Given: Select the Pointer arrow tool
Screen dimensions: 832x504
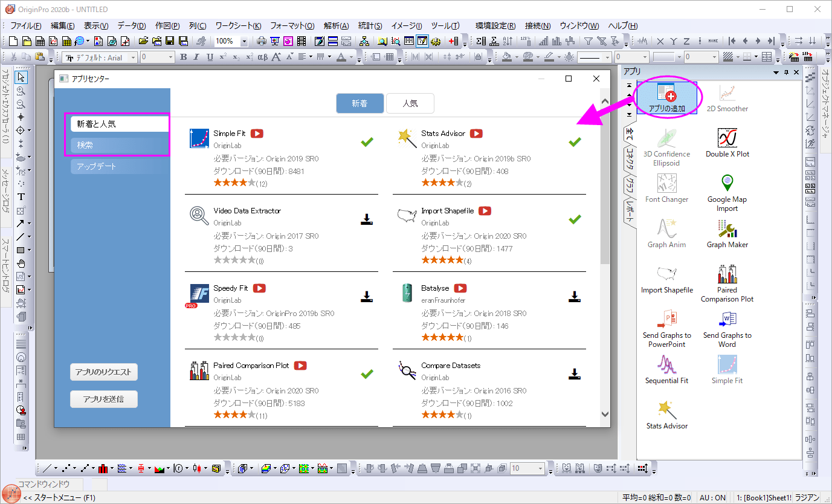Looking at the screenshot, I should pos(21,77).
